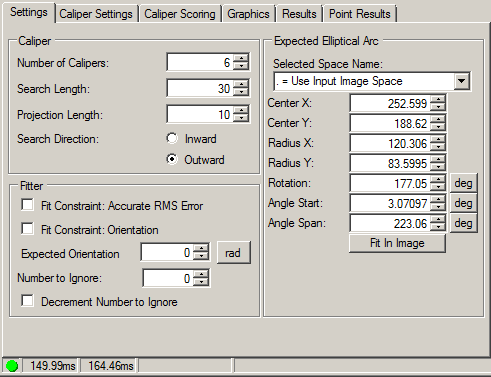Click the Center X value field

click(390, 103)
